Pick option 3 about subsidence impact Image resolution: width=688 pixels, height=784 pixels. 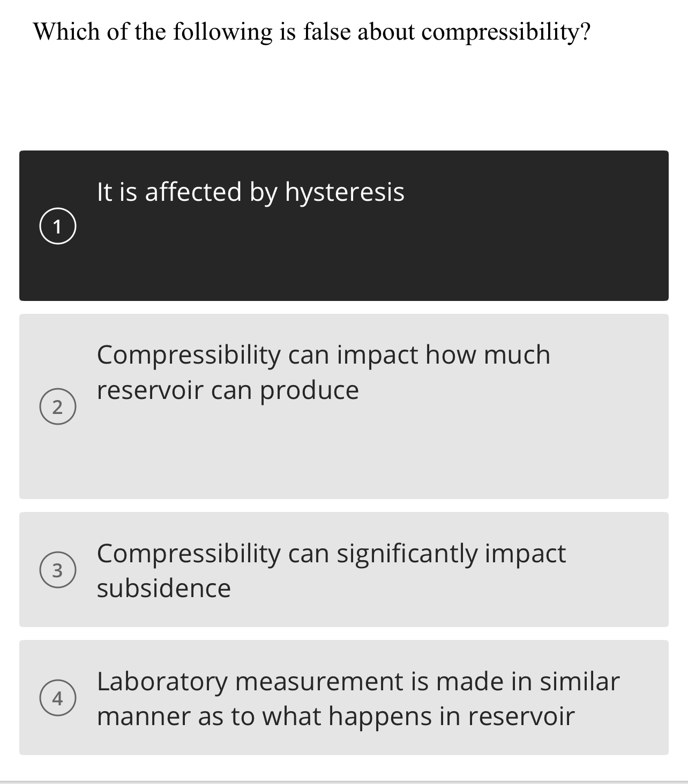tap(343, 569)
